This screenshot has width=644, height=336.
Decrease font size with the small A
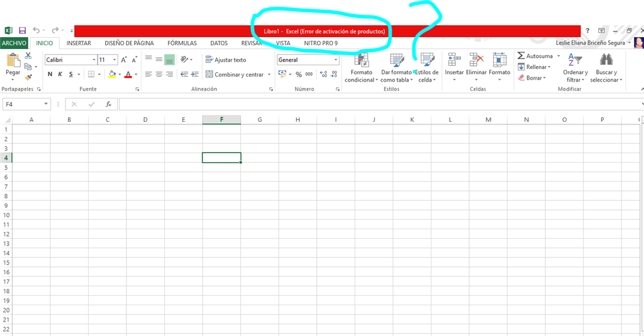134,60
